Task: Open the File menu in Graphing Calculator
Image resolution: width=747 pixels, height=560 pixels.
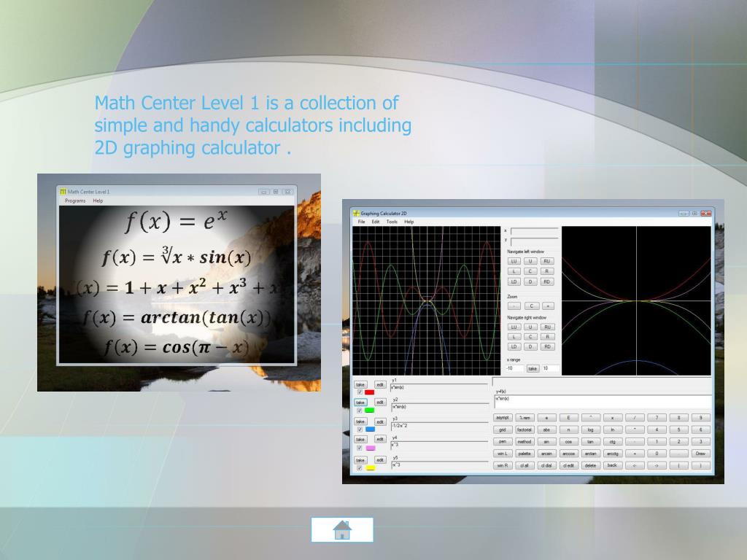Action: 362,222
